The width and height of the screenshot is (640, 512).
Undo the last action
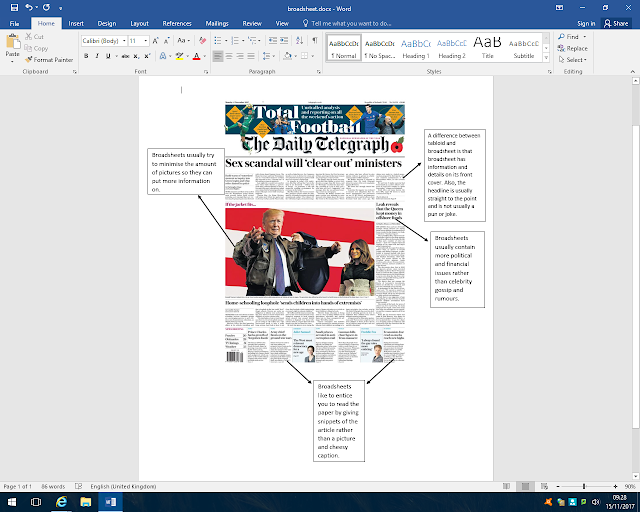tap(29, 7)
